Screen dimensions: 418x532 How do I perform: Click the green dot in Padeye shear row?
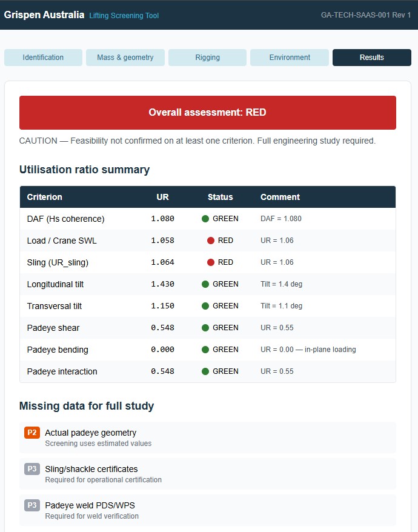205,328
